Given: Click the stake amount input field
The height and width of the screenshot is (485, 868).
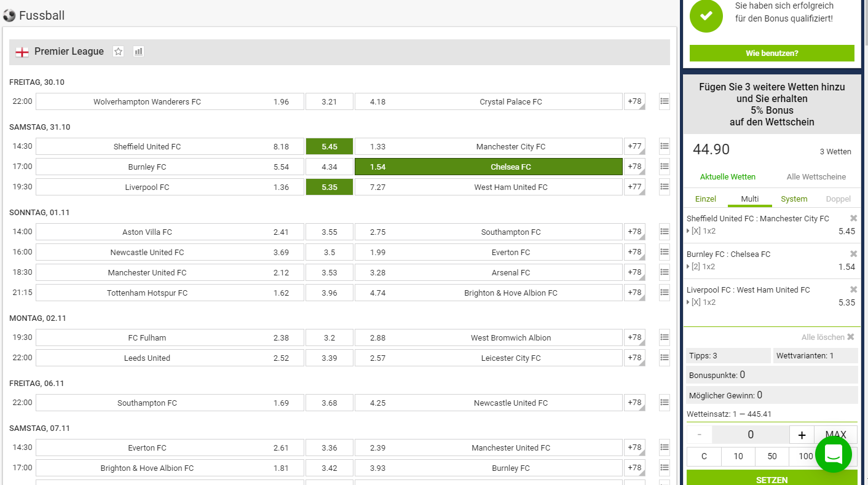Looking at the screenshot, I should (751, 435).
